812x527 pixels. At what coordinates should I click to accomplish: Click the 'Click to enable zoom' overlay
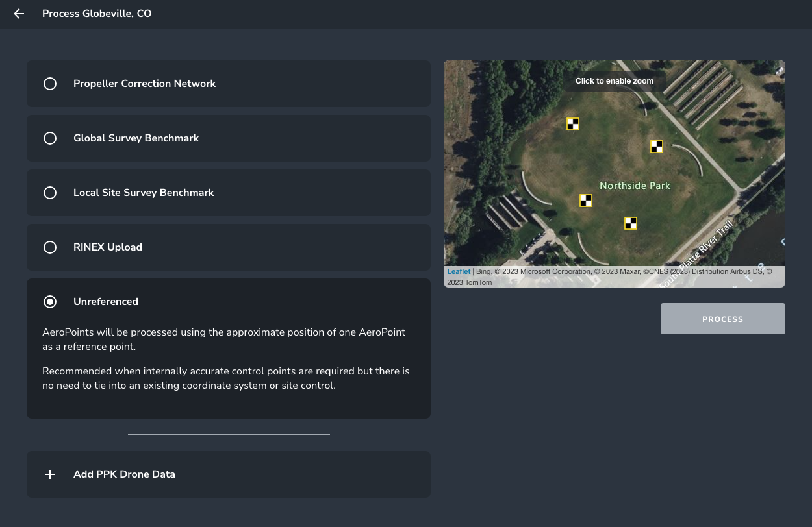click(x=614, y=81)
